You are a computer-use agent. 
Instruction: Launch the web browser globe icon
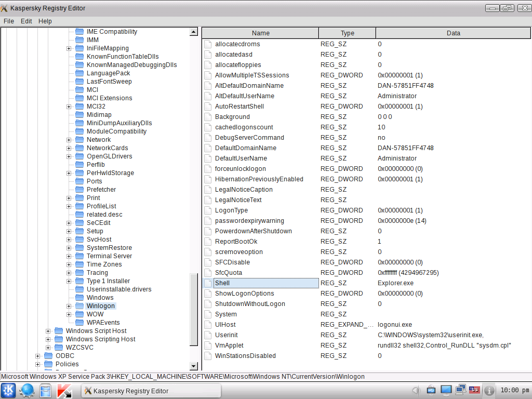click(26, 391)
